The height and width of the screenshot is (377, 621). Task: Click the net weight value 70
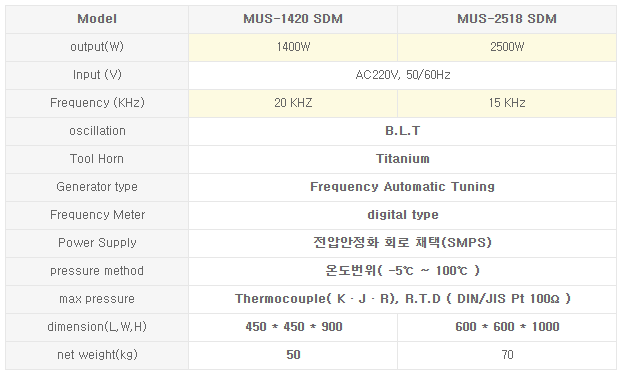pos(507,355)
